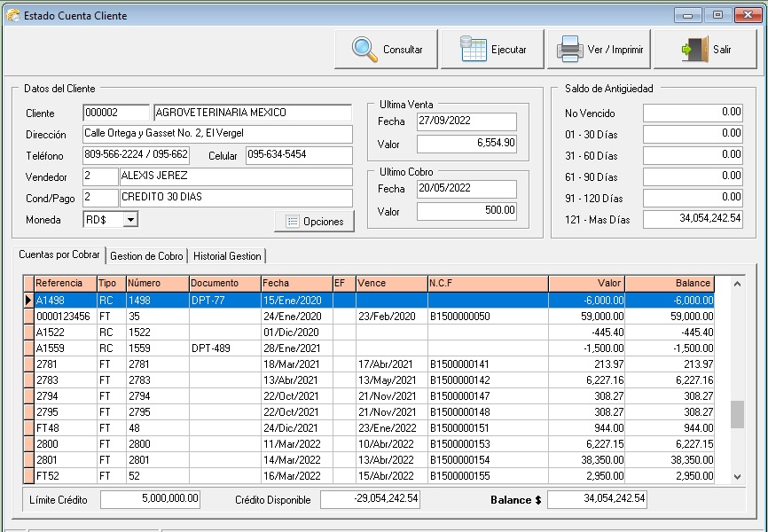Click the Ver / Imprimir printer icon
The height and width of the screenshot is (532, 768).
pos(568,49)
